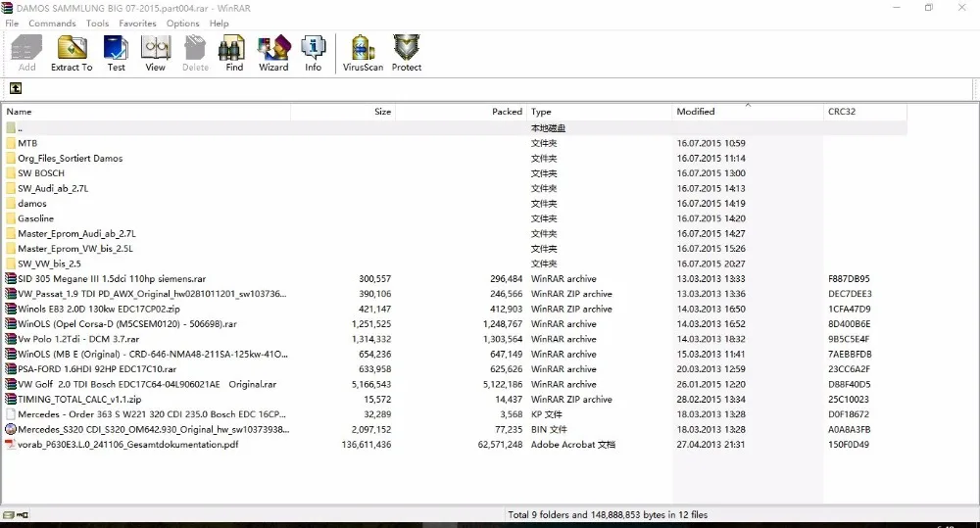Screen dimensions: 980x528
Task: Open the Options menu
Action: pyautogui.click(x=182, y=24)
